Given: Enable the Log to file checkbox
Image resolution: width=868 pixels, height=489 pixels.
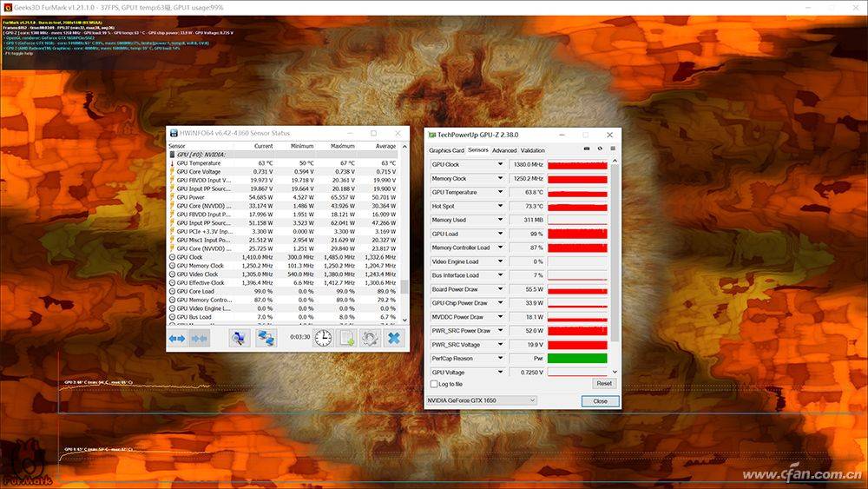Looking at the screenshot, I should click(x=434, y=384).
